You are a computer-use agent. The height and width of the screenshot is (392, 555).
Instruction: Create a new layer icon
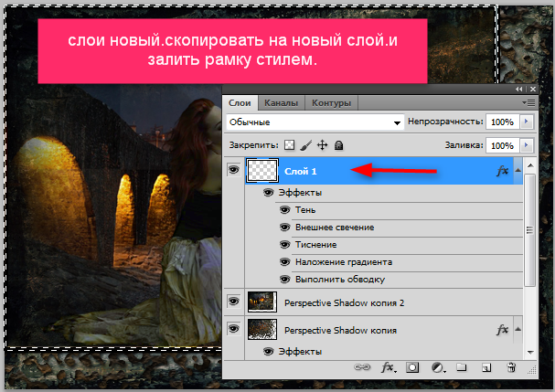486,367
